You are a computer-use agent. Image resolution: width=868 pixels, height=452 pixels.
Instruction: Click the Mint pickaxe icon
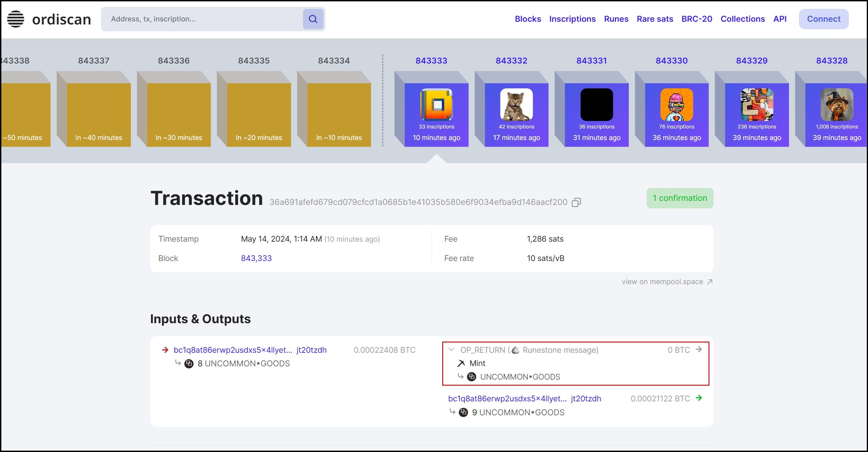pos(461,363)
